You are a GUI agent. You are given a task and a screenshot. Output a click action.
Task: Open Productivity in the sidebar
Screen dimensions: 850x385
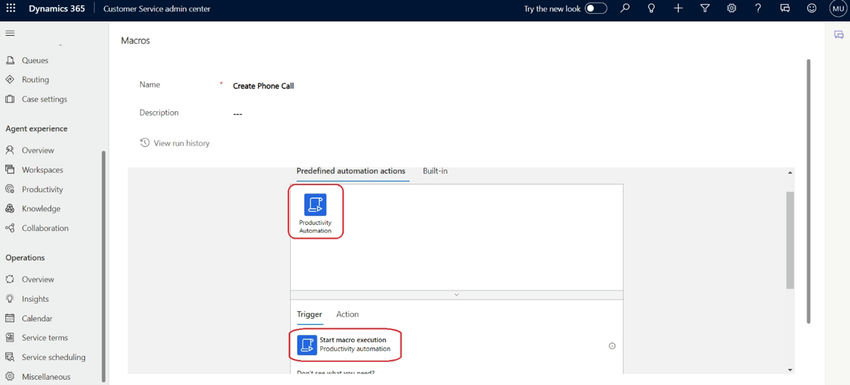point(42,189)
